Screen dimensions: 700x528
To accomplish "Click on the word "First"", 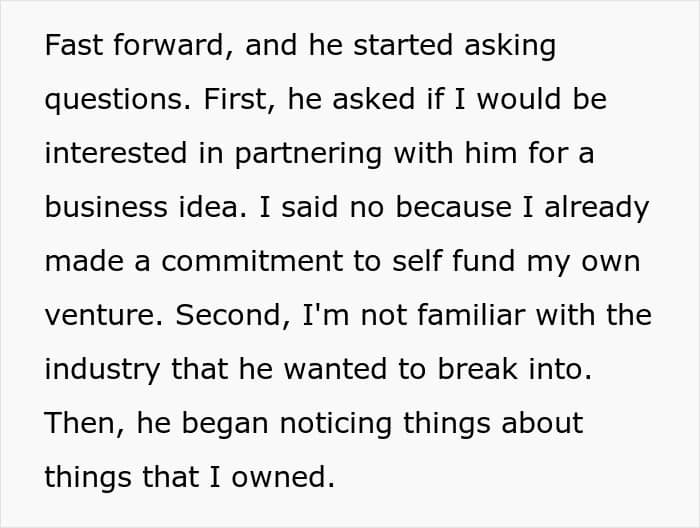I will (239, 99).
